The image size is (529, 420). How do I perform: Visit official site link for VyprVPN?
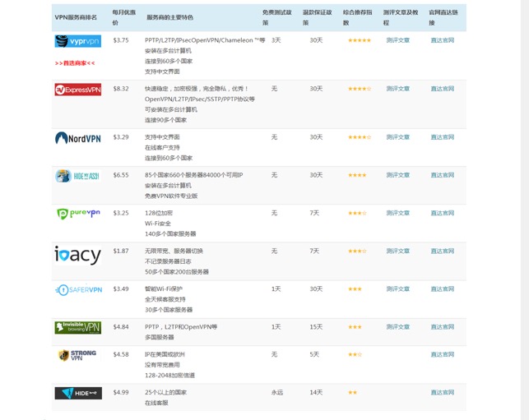(443, 40)
